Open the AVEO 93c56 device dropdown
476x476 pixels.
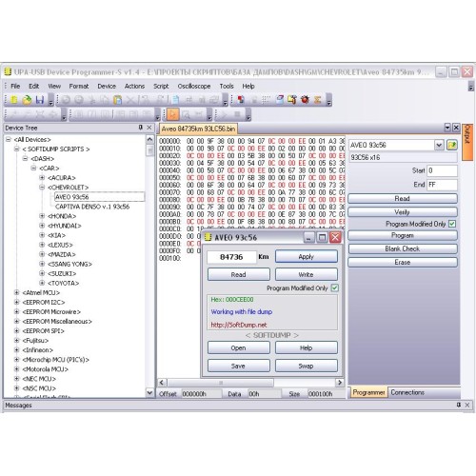[439, 145]
